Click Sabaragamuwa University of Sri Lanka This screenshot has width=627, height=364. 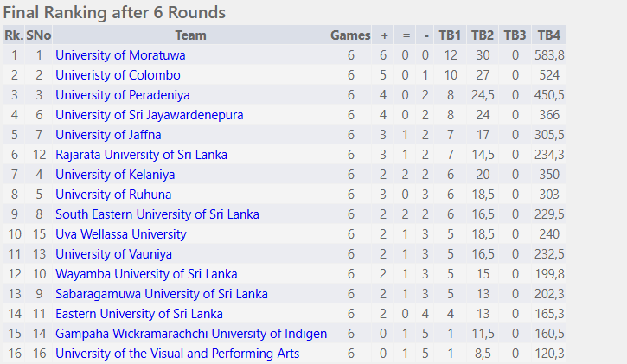coord(162,294)
